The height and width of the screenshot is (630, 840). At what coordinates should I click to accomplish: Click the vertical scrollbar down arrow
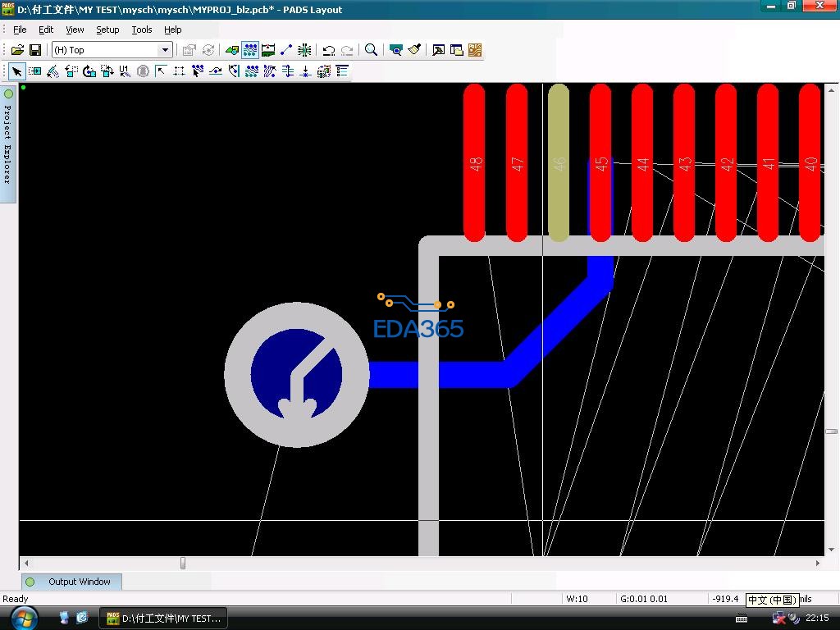click(831, 550)
